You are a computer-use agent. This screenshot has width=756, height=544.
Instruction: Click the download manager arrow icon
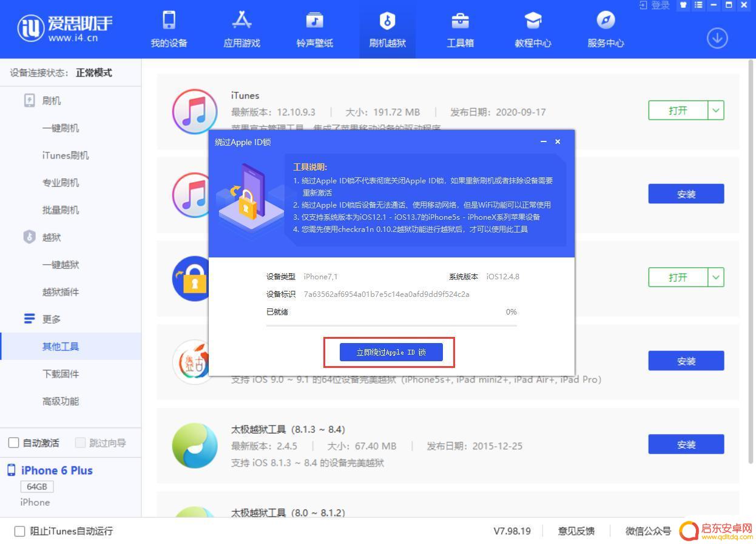point(717,38)
